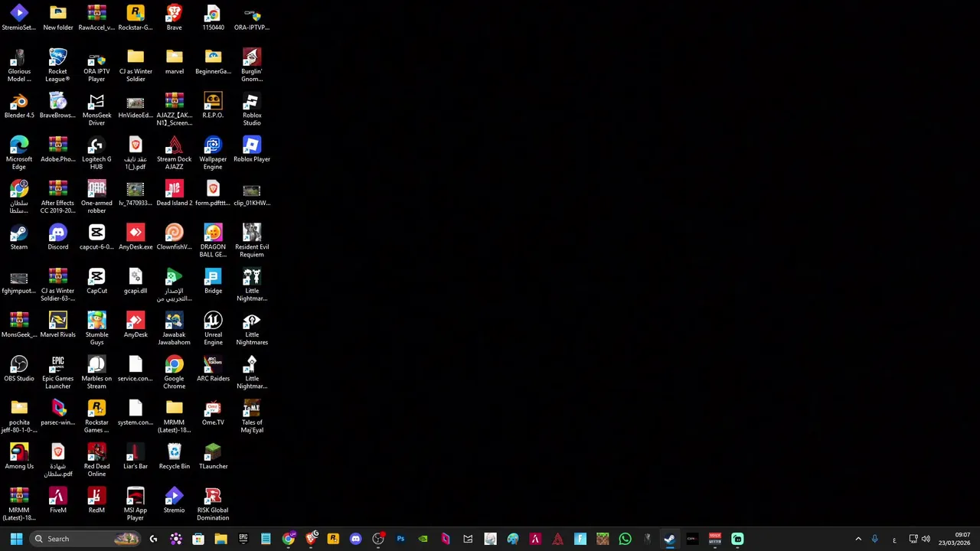Open the Jawabak Jawabahom desktop icon
Viewport: 980px width, 551px height.
174,329
